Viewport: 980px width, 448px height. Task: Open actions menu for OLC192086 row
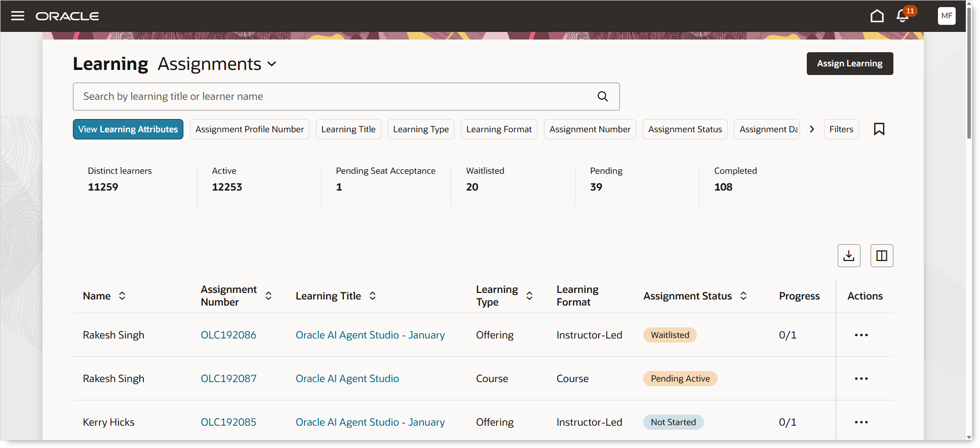[861, 335]
